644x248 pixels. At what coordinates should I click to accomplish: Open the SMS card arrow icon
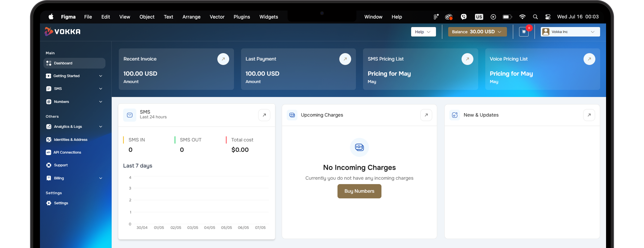264,115
